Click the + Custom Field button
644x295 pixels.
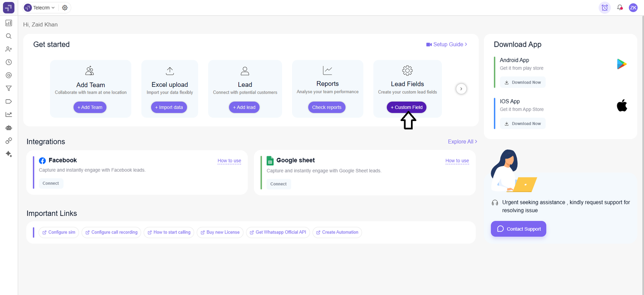pos(407,107)
